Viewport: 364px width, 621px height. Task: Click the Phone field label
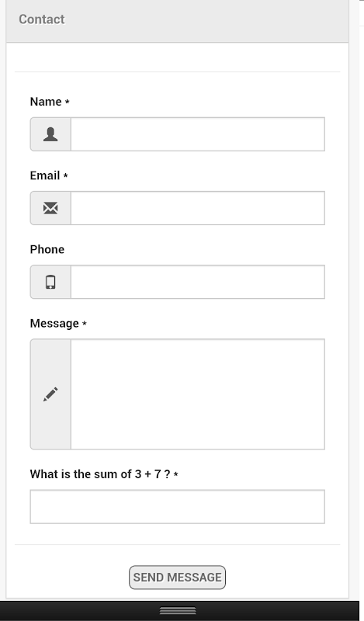click(x=47, y=249)
